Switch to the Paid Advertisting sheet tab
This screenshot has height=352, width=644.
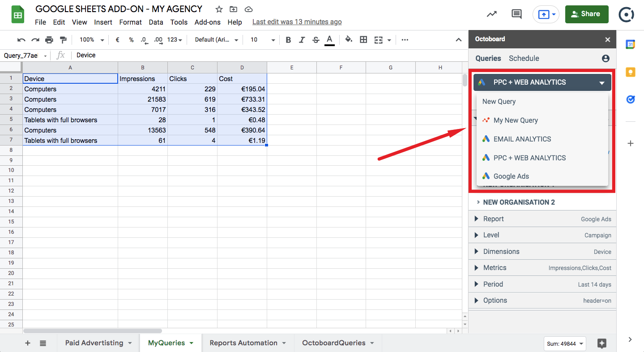(98, 343)
